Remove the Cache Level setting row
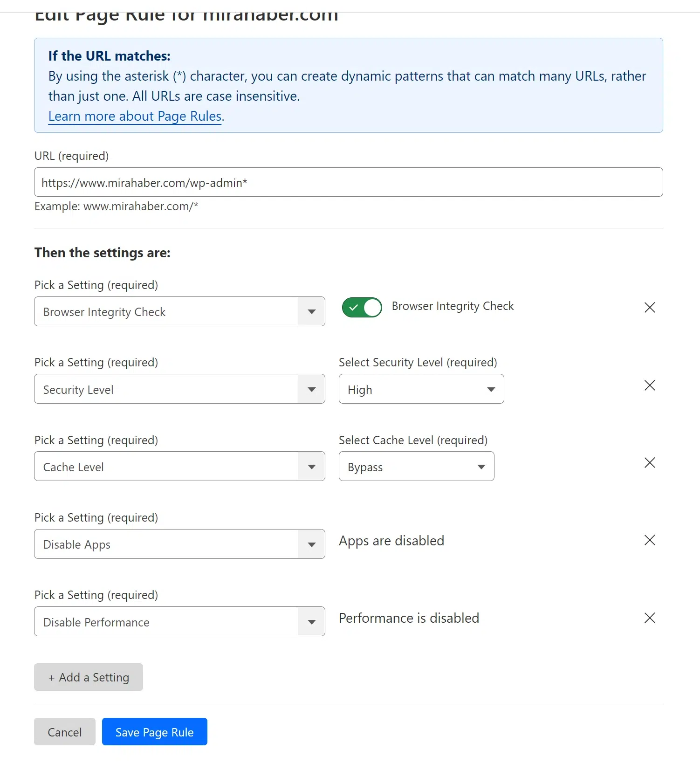700x784 pixels. 650,463
